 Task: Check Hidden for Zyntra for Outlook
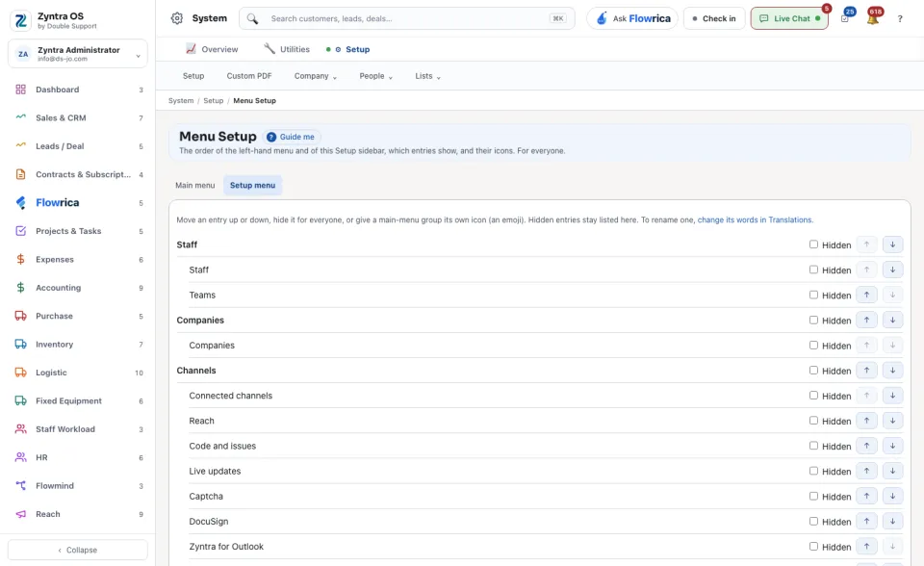pos(814,547)
